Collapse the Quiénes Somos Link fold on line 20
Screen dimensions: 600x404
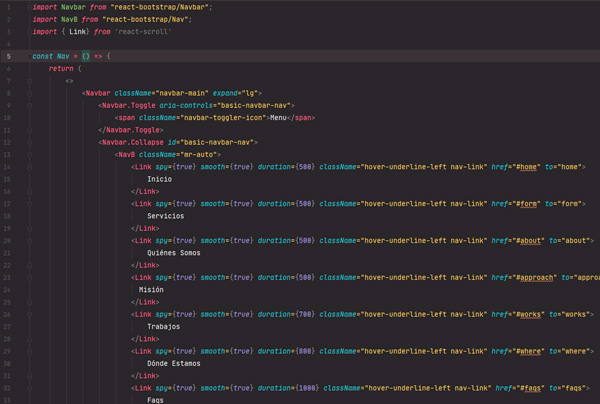point(29,241)
